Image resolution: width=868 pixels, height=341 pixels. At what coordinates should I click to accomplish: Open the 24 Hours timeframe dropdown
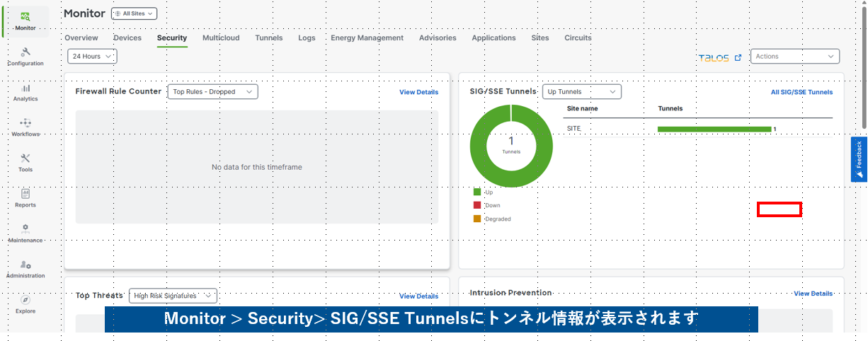tap(92, 57)
